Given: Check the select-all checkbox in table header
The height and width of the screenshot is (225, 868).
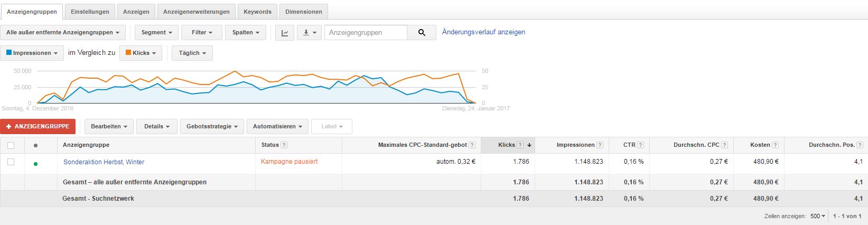Looking at the screenshot, I should pos(11,145).
